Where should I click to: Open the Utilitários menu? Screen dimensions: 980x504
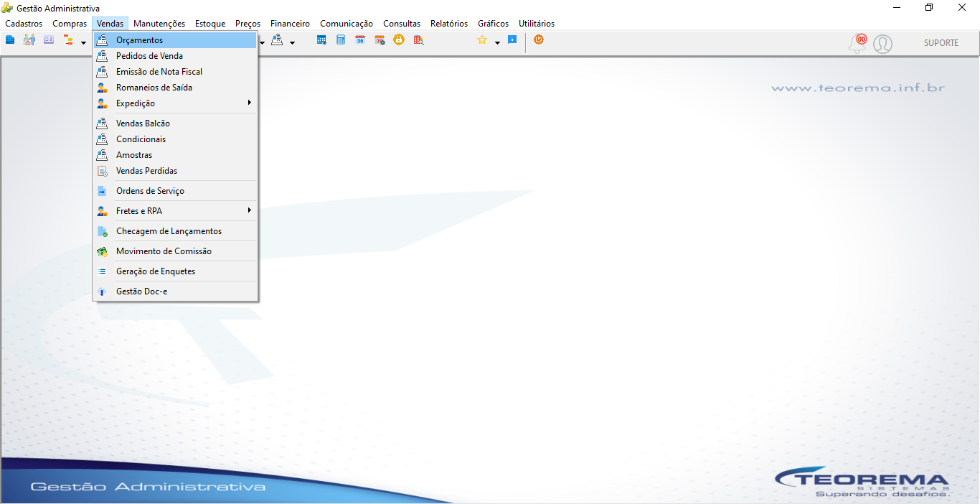point(537,24)
